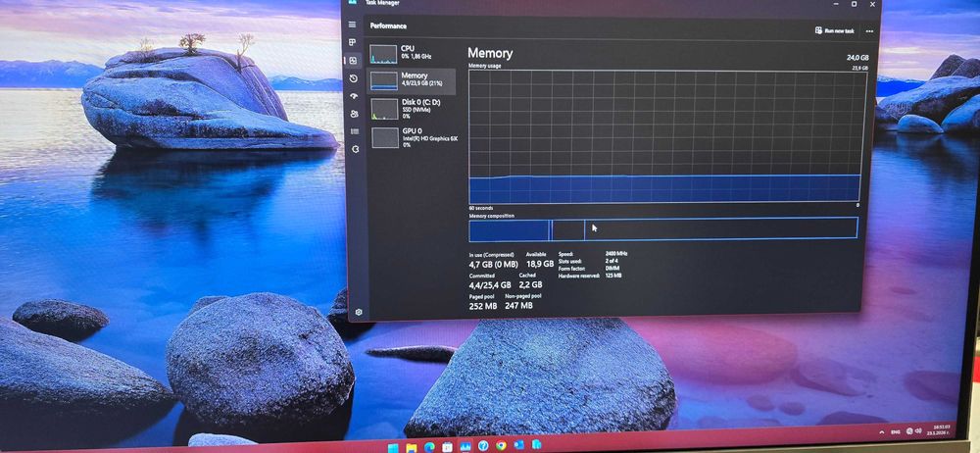Click the Slots used value 2 of 4
This screenshot has width=980, height=453.
click(x=612, y=261)
